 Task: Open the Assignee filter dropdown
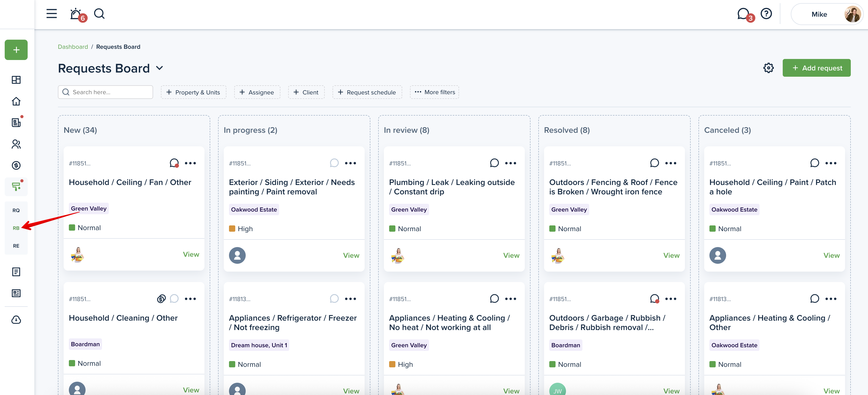coord(257,92)
